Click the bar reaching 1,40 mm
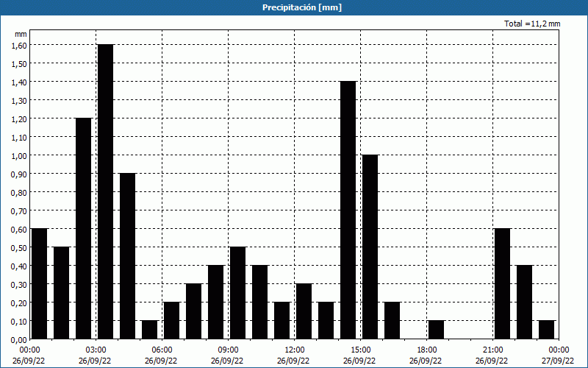Viewport: 588px width, 368px height. click(348, 210)
